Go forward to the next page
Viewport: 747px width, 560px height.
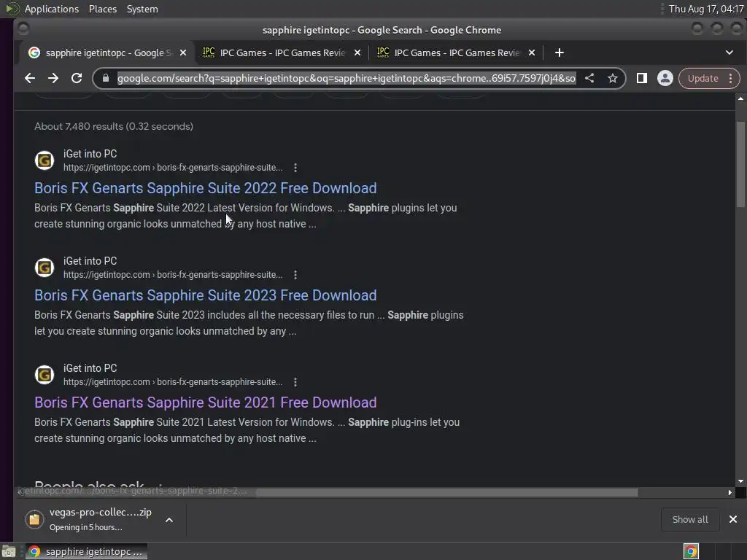pyautogui.click(x=53, y=78)
